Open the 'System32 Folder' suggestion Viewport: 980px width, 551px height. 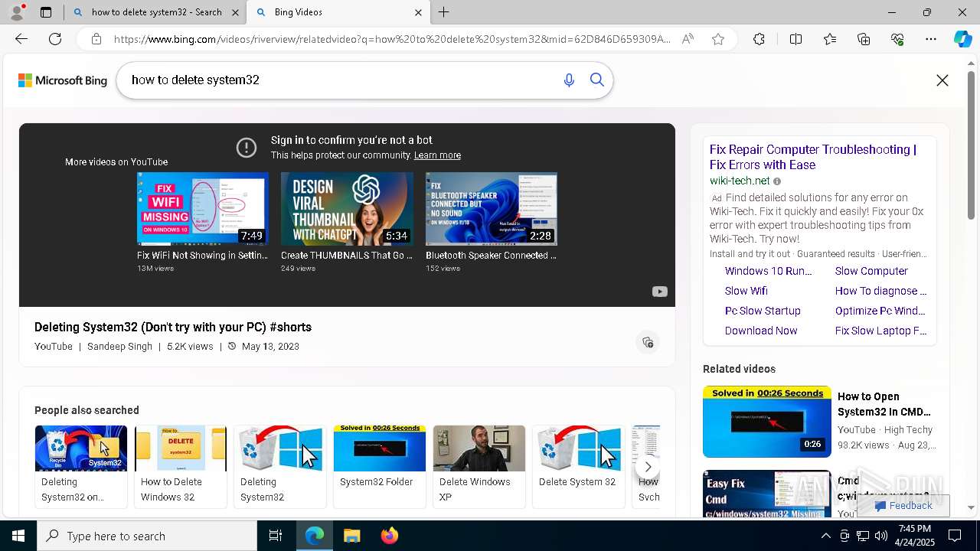(380, 466)
